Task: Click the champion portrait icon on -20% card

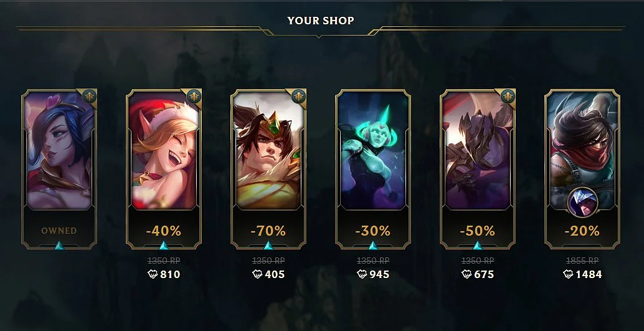Action: click(x=582, y=202)
